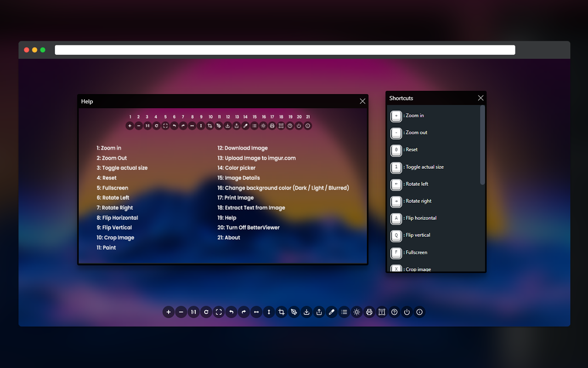Flip the image horizontally
Image resolution: width=588 pixels, height=368 pixels.
[256, 312]
